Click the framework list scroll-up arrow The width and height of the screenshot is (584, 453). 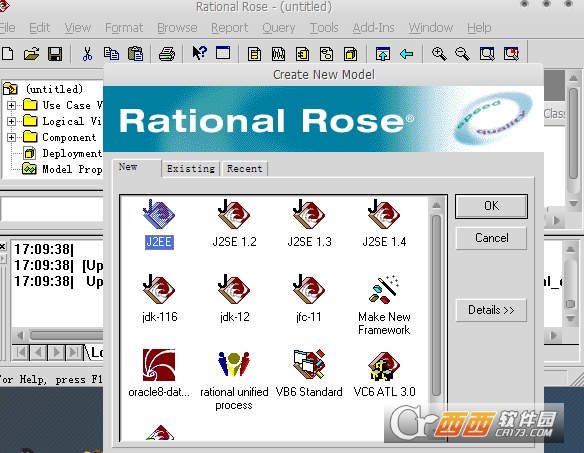[436, 205]
